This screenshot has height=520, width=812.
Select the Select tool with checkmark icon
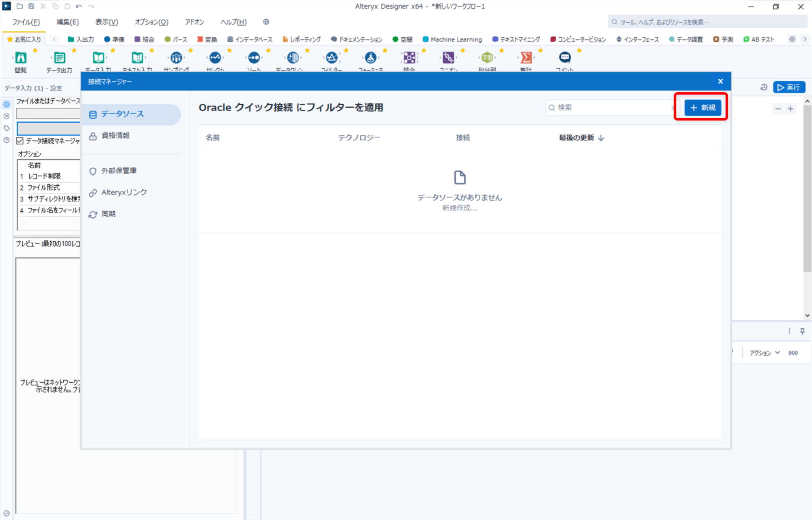point(215,58)
